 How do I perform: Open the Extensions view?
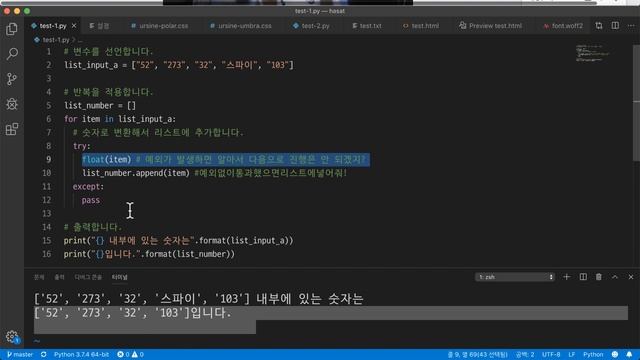click(x=12, y=129)
